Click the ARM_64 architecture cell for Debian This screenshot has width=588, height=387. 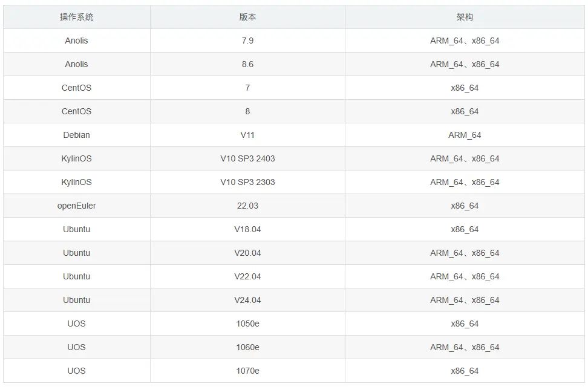(465, 135)
